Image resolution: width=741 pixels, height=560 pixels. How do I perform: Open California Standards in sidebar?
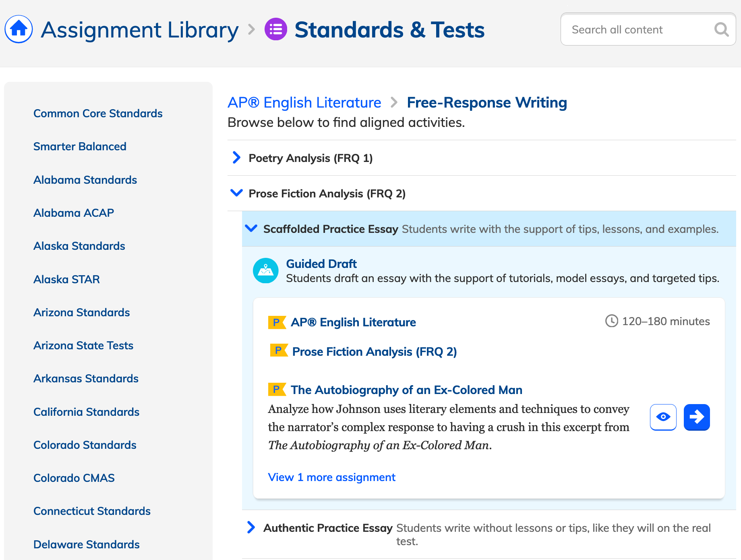86,412
